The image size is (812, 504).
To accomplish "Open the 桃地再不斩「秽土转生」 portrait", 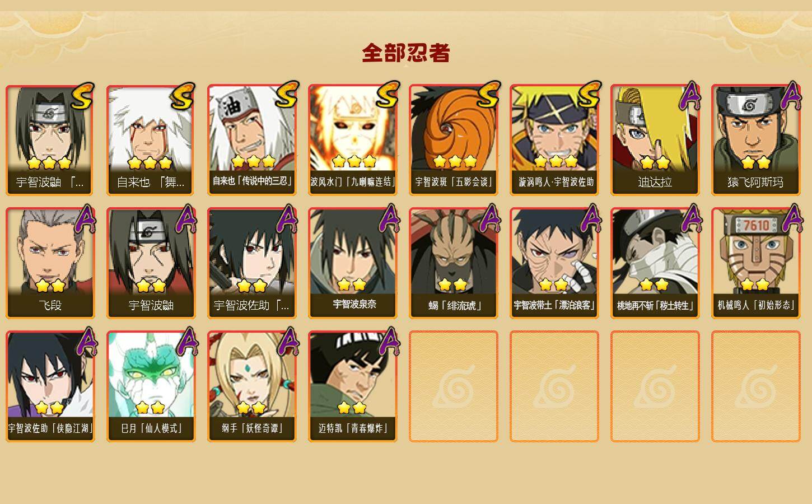I will point(655,251).
